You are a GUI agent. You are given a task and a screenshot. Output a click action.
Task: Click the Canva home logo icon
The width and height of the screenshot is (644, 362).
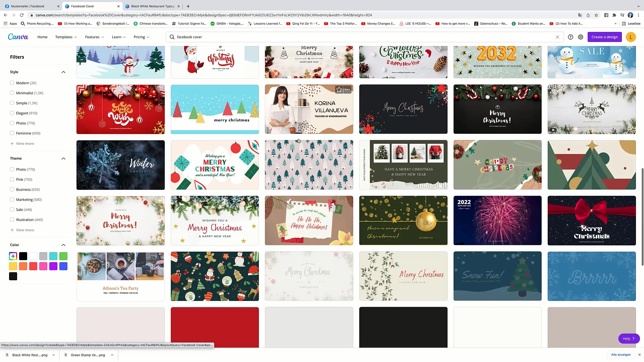click(18, 37)
